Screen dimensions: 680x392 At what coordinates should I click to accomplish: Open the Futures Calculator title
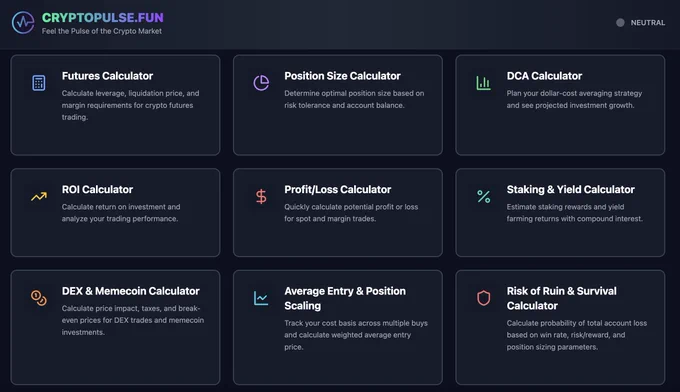coord(107,76)
